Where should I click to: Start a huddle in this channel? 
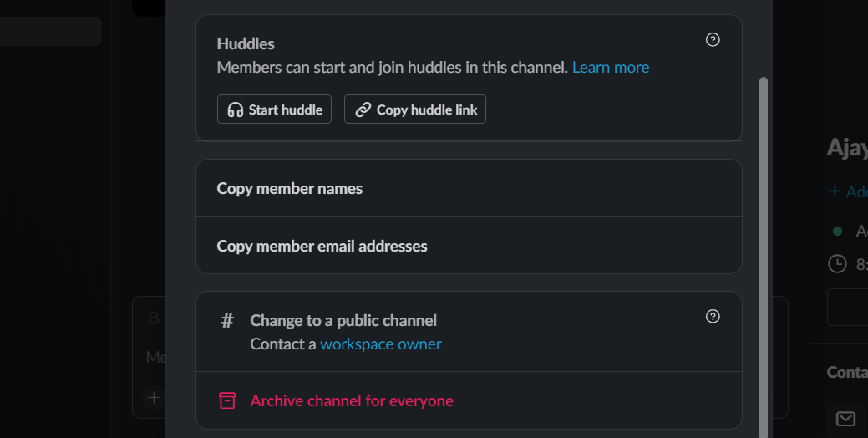coord(275,109)
